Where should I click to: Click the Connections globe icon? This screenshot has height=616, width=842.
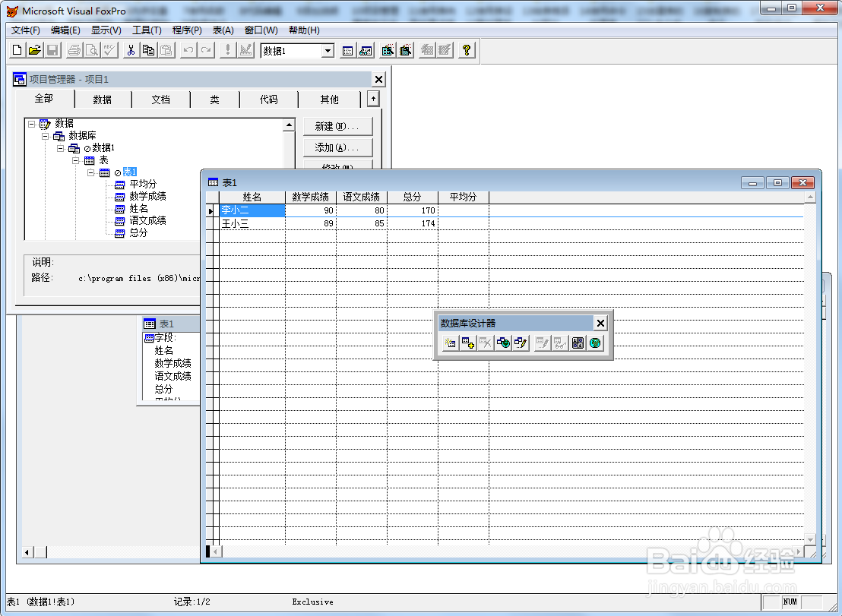(595, 343)
